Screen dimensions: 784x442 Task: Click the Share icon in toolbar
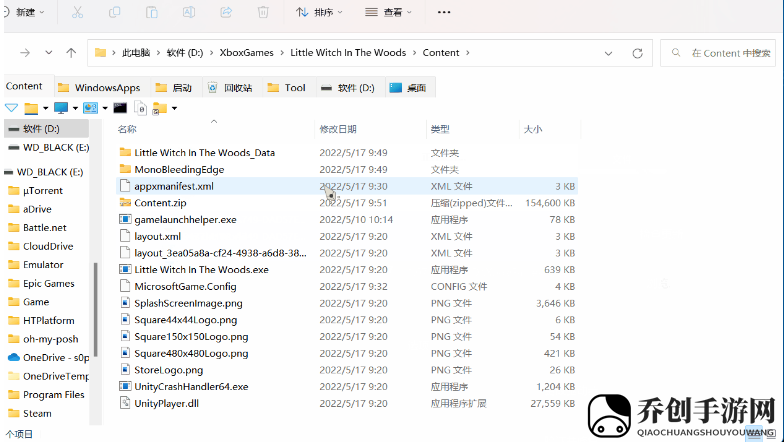(226, 12)
